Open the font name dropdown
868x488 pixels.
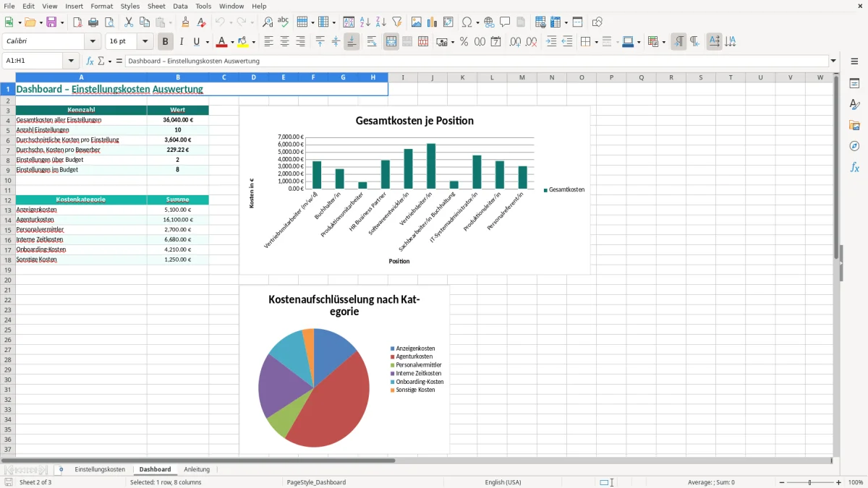(92, 42)
